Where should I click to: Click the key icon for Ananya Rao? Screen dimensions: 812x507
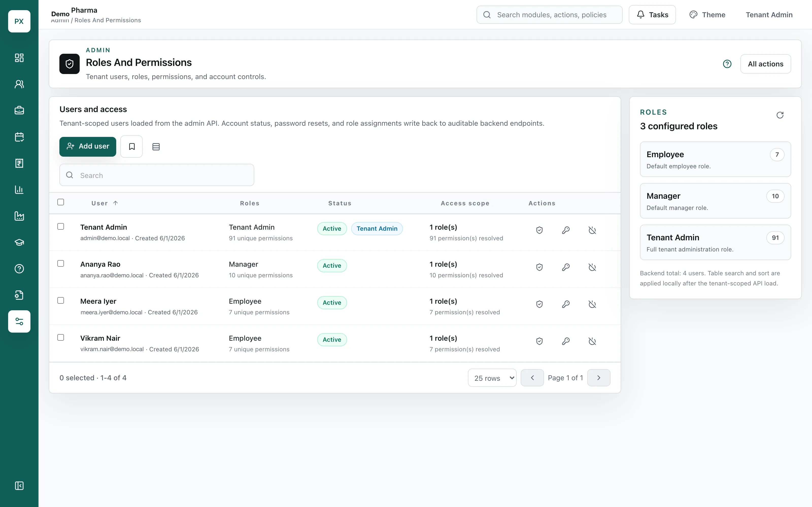(x=566, y=267)
